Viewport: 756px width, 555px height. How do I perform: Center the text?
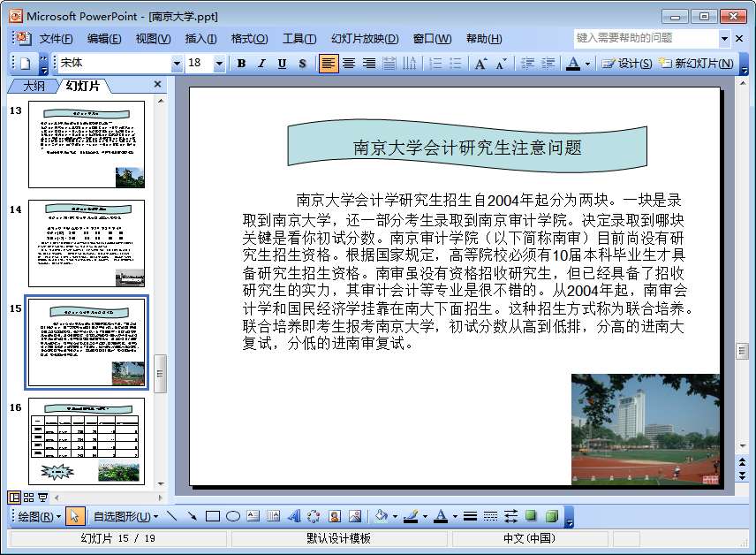pos(349,64)
